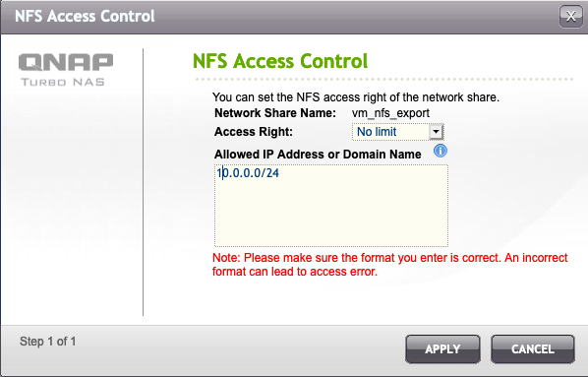Place cursor in the 10.0.0.0/24 entry
Image resolution: width=588 pixels, height=377 pixels.
click(248, 173)
